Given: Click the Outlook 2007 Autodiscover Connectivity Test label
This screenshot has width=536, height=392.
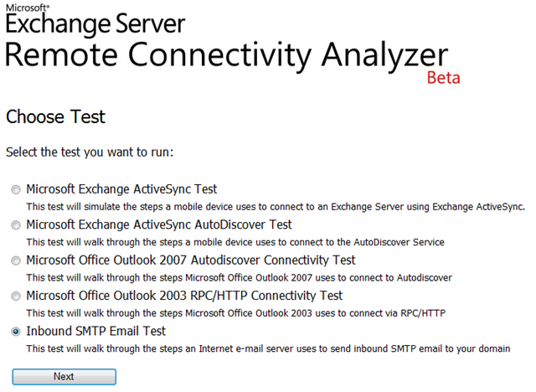Looking at the screenshot, I should [191, 260].
